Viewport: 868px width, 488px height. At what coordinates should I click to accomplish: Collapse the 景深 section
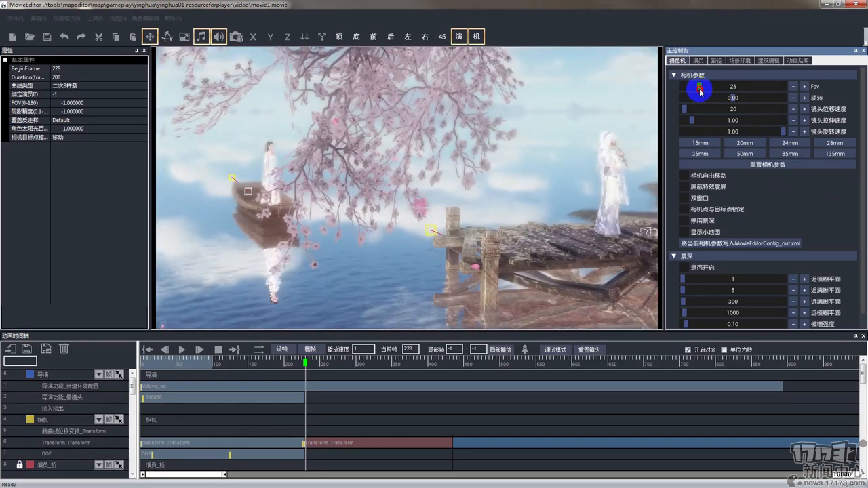point(673,256)
